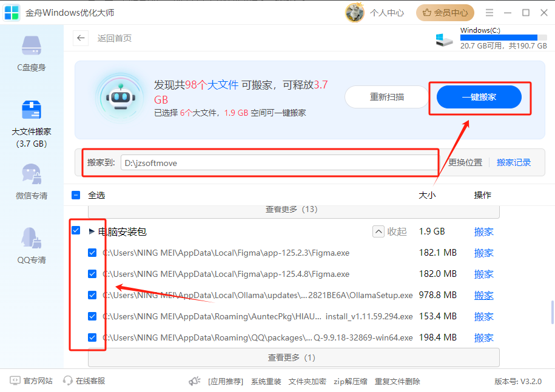555x392 pixels.
Task: Click the robot assistant icon
Action: click(x=121, y=98)
